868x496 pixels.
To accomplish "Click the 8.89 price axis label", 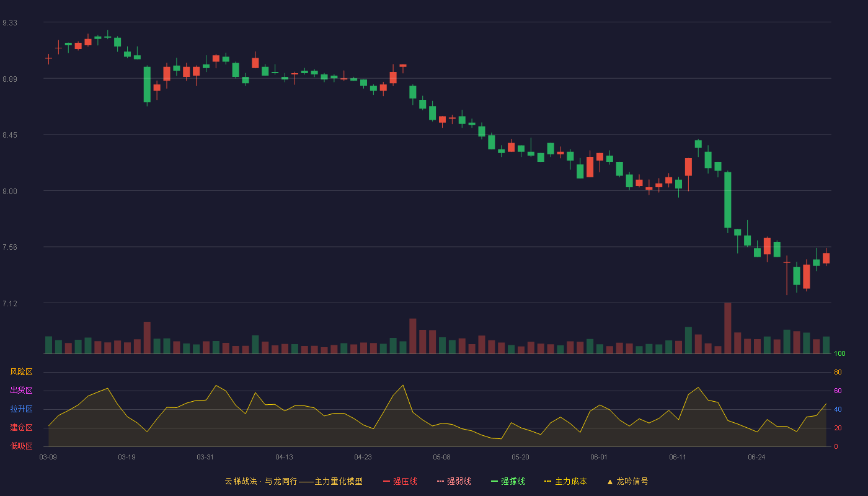I will 10,79.
